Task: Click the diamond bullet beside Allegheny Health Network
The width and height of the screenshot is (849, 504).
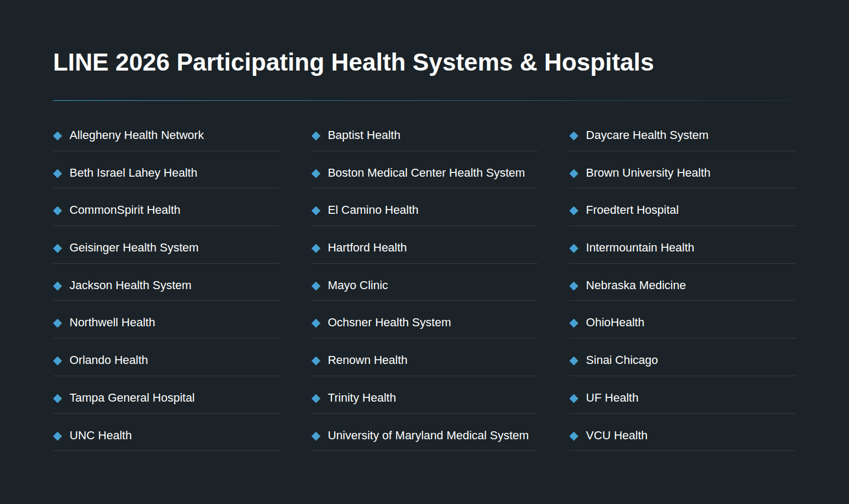Action: [58, 136]
